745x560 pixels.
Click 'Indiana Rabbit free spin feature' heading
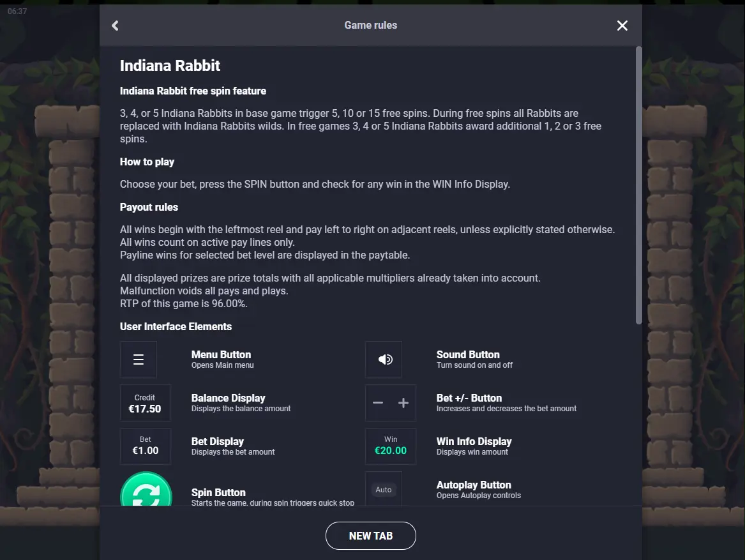point(193,91)
